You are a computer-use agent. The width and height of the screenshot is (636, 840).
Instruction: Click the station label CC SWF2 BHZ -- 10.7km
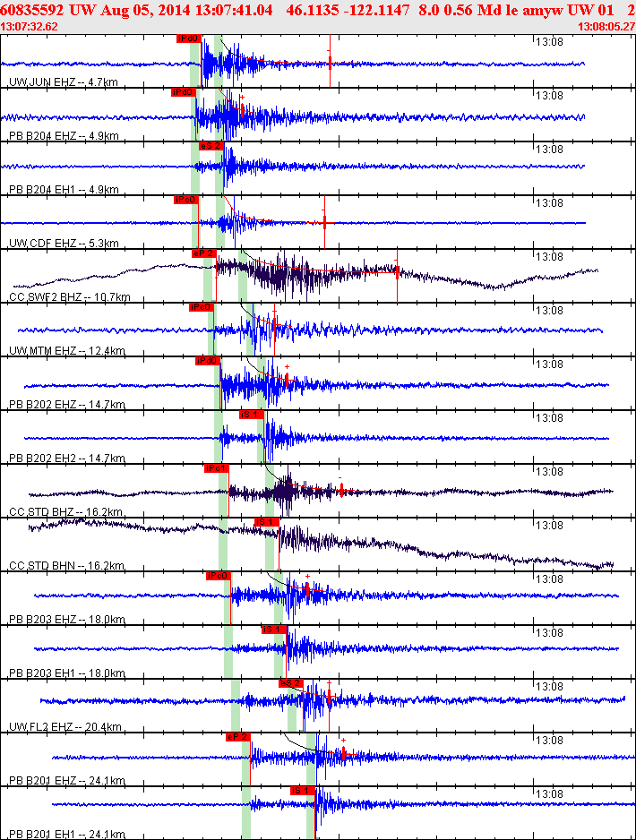click(x=70, y=296)
